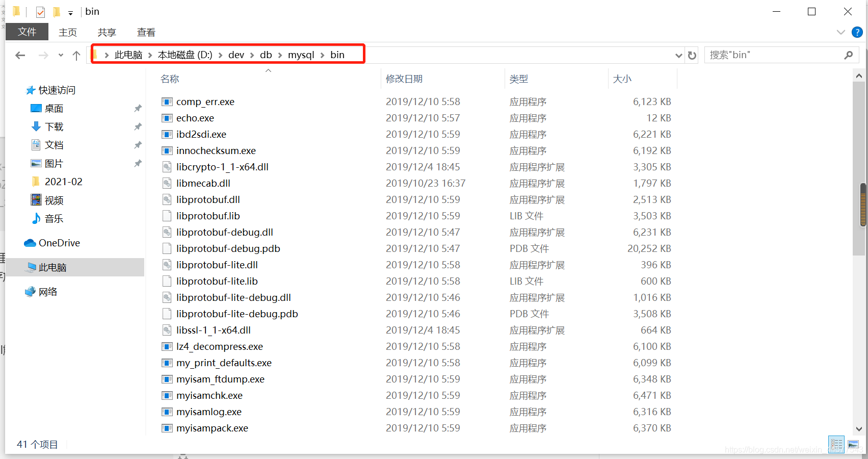This screenshot has height=459, width=868.
Task: Select the echo.exe file icon
Action: [167, 118]
